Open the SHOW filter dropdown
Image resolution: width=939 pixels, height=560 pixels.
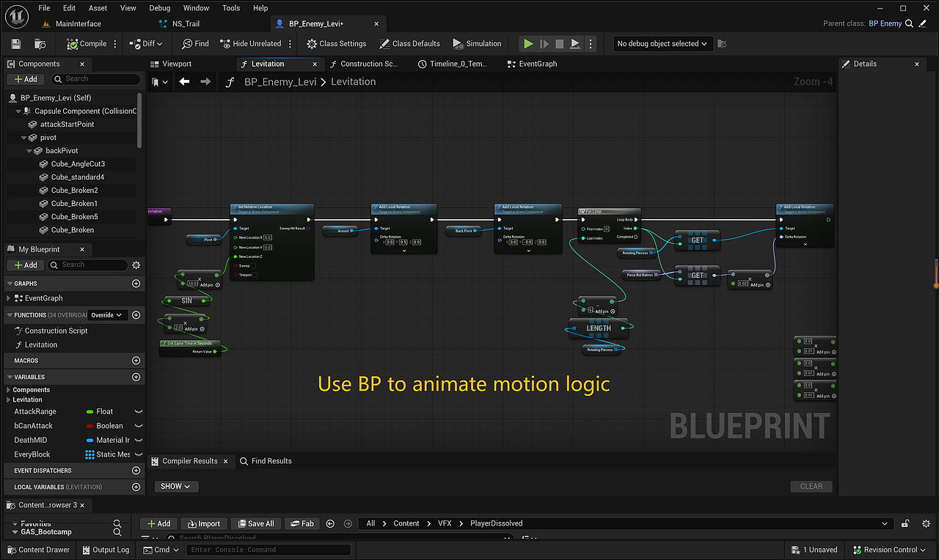pyautogui.click(x=175, y=486)
